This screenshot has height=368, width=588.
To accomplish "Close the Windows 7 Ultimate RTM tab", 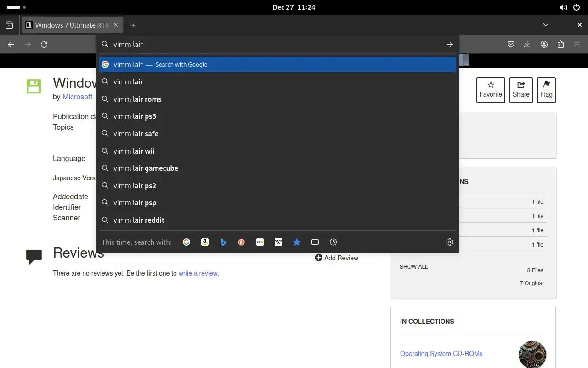I will (x=116, y=25).
